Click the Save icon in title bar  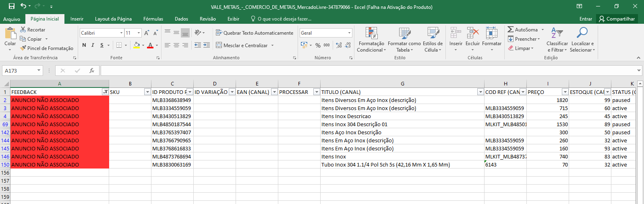coord(12,6)
